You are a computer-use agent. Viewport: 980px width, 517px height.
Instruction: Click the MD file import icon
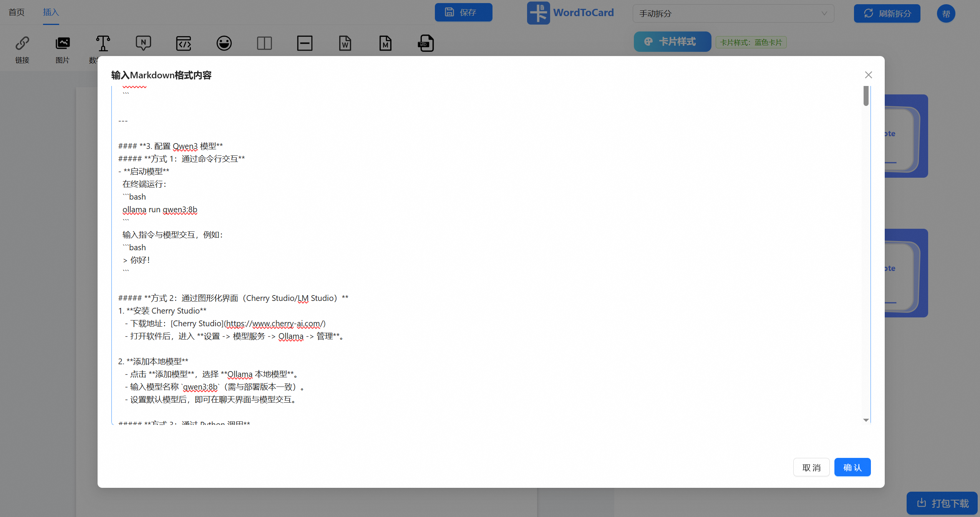426,43
